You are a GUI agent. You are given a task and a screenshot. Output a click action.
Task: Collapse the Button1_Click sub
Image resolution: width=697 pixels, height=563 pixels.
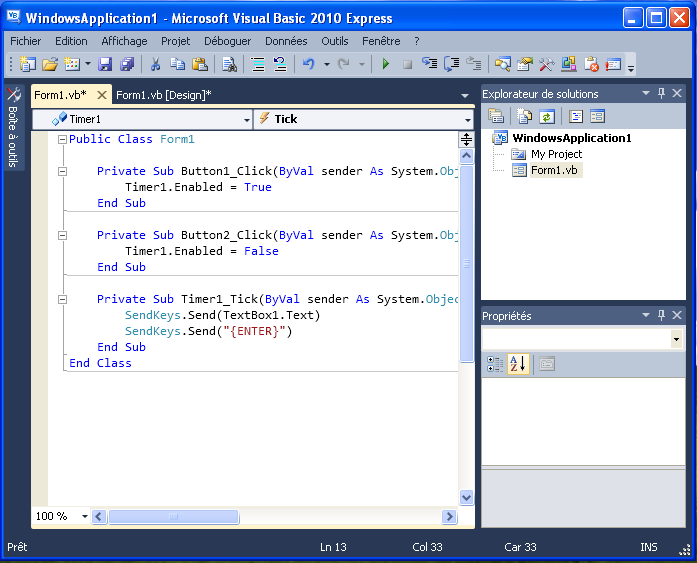[63, 172]
